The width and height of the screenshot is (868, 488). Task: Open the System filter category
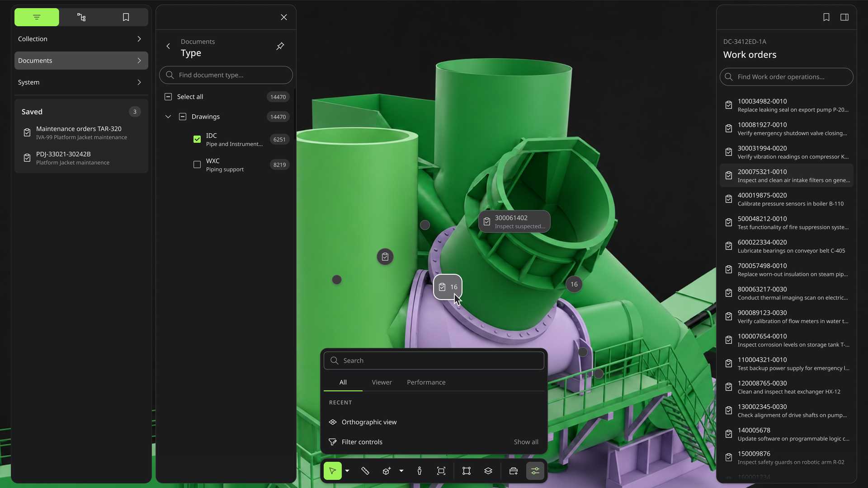point(81,82)
